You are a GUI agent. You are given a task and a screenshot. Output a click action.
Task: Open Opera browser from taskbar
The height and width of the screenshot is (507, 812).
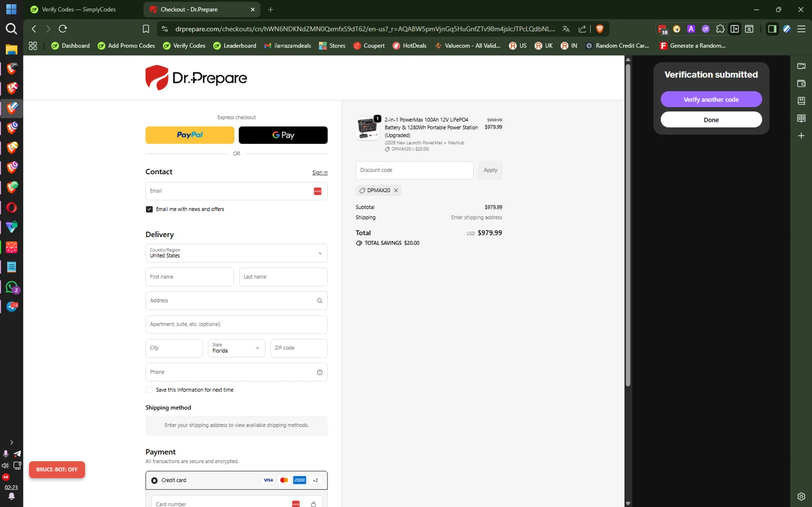click(x=11, y=208)
